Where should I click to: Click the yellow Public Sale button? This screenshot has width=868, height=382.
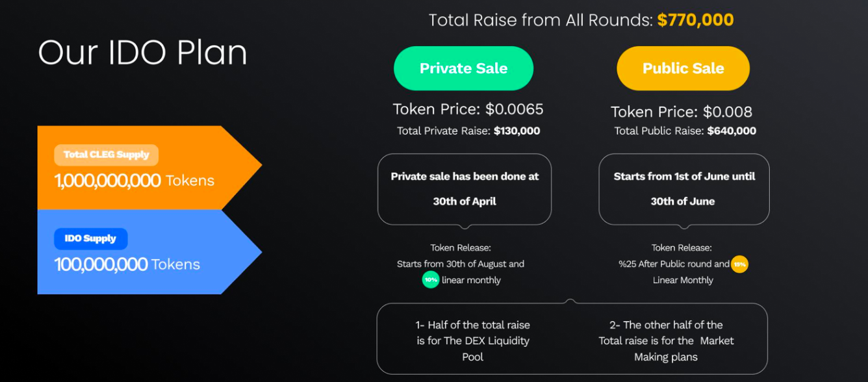point(683,68)
